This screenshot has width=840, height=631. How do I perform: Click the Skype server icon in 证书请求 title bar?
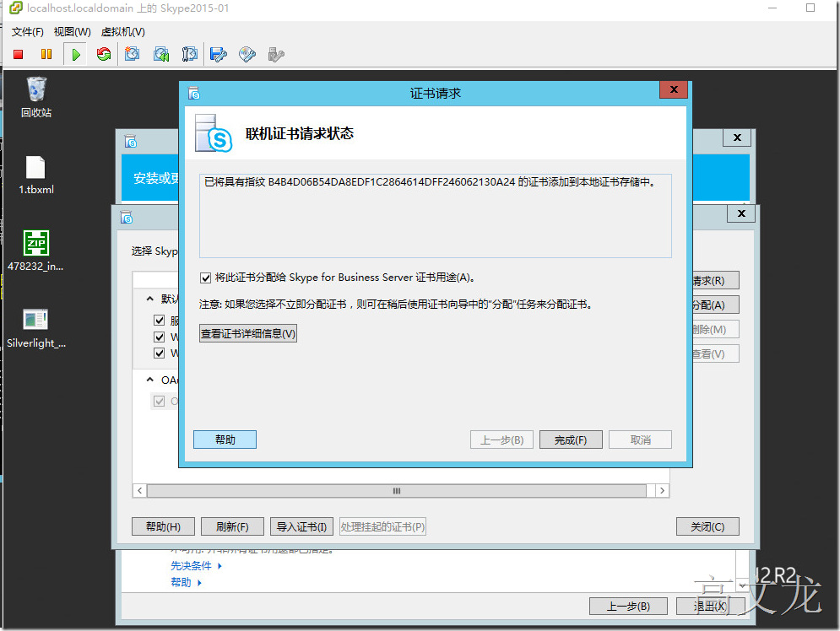click(x=194, y=94)
